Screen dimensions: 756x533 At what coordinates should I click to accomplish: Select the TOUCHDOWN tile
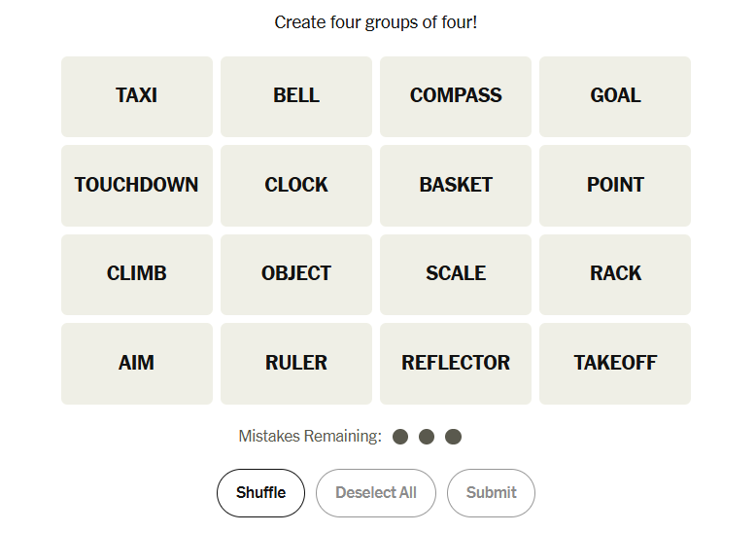(136, 186)
